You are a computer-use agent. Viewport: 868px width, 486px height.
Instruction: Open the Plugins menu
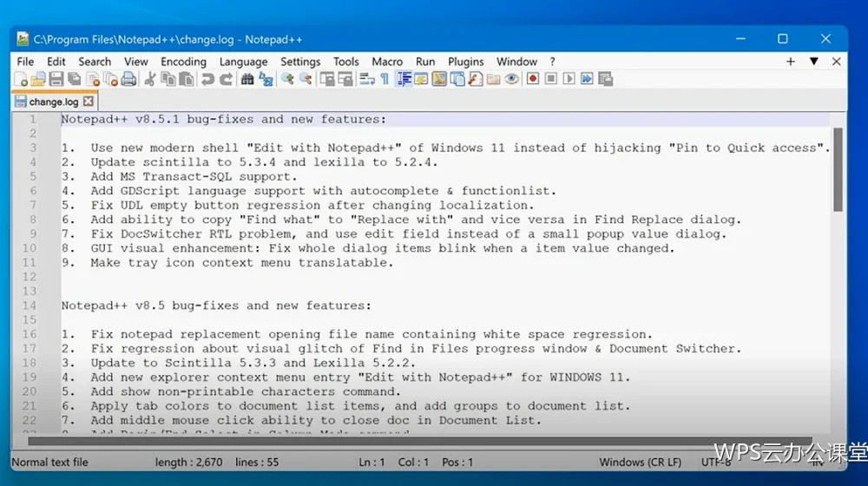click(x=465, y=62)
